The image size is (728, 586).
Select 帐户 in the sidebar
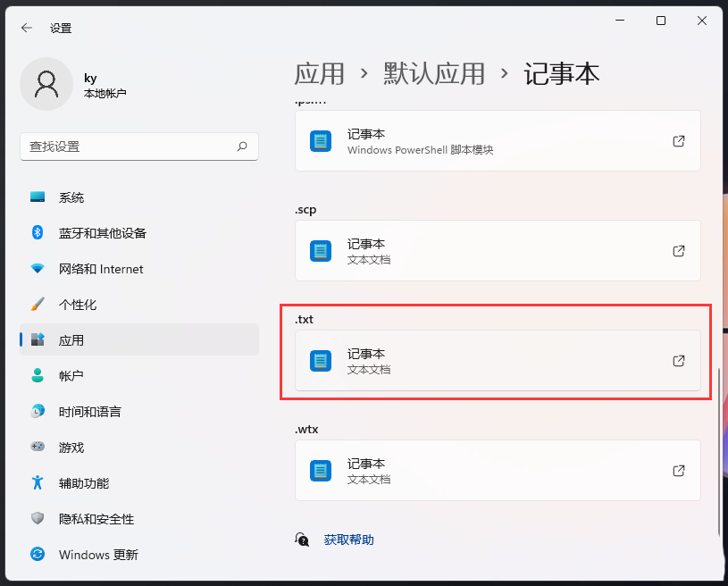71,376
